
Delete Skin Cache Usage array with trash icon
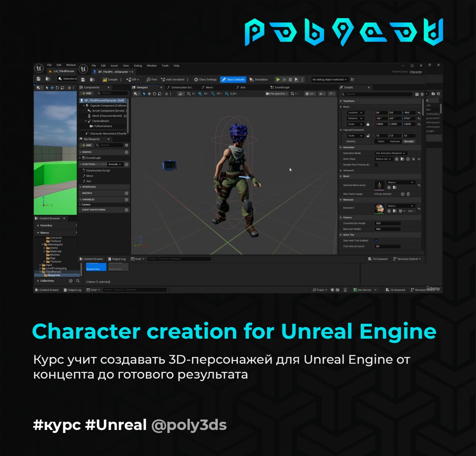[x=408, y=194]
